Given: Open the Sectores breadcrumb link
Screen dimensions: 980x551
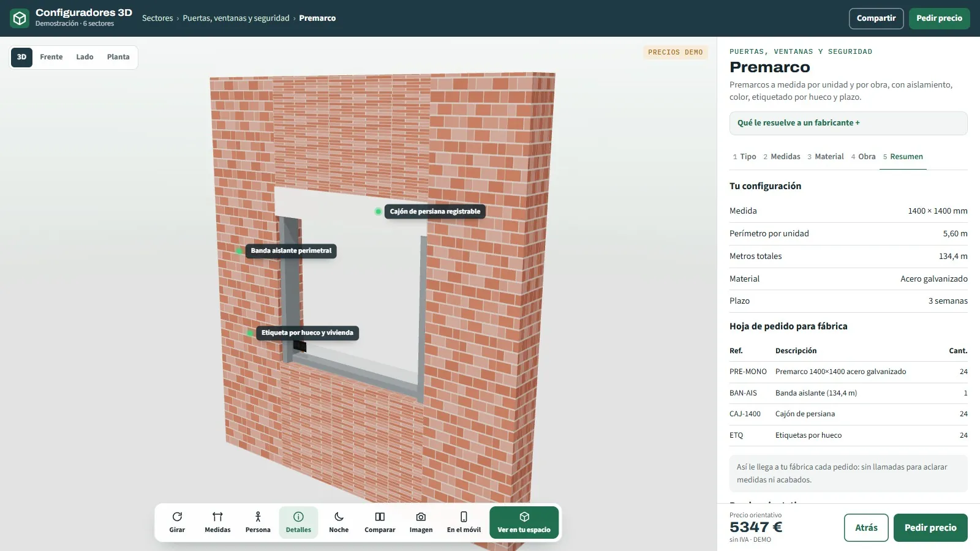Looking at the screenshot, I should tap(157, 18).
